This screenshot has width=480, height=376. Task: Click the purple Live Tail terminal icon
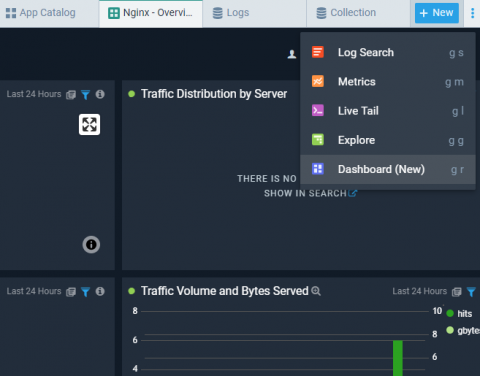pyautogui.click(x=318, y=110)
